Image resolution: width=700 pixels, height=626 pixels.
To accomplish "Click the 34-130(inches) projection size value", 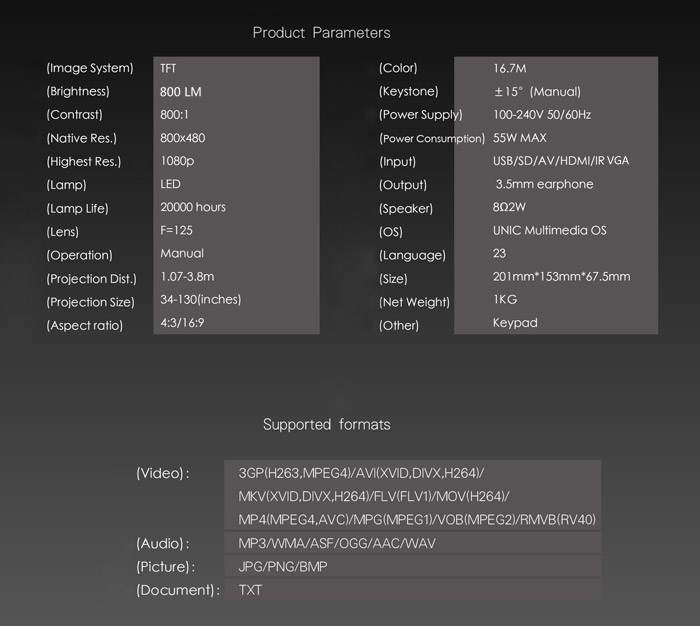I will coord(200,300).
